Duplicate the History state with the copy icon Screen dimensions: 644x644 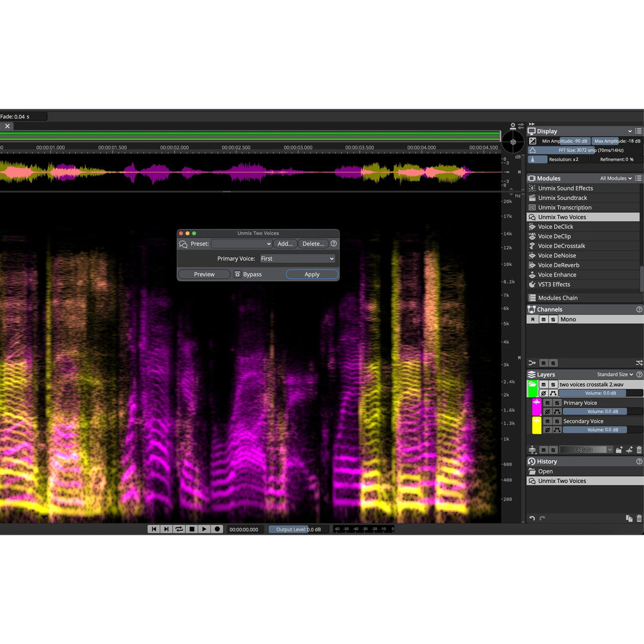point(629,518)
